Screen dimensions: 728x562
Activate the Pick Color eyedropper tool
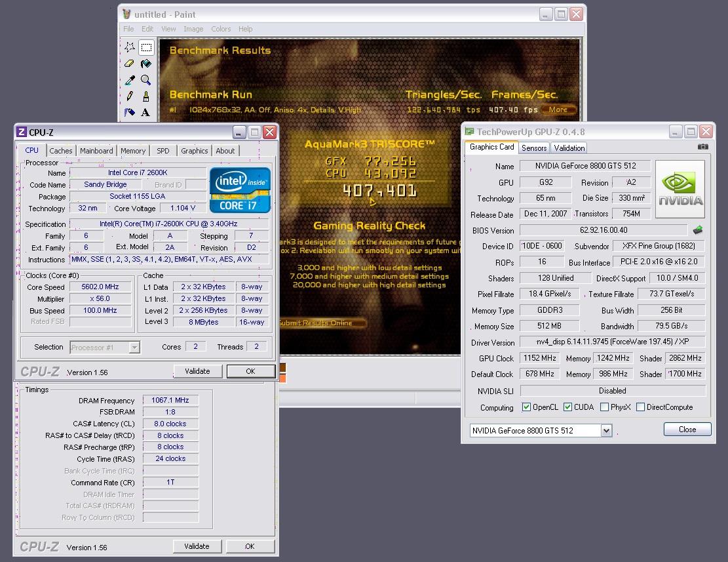point(130,80)
